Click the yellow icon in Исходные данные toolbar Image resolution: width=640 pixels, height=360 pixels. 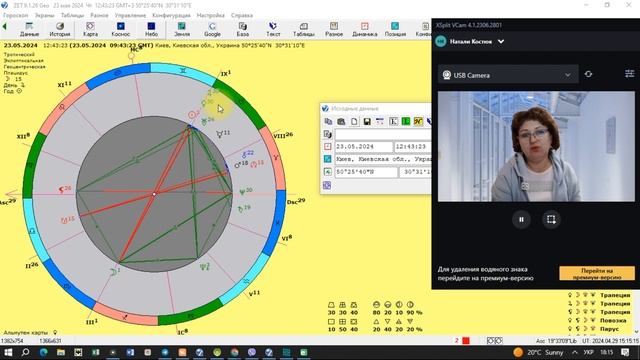[418, 122]
